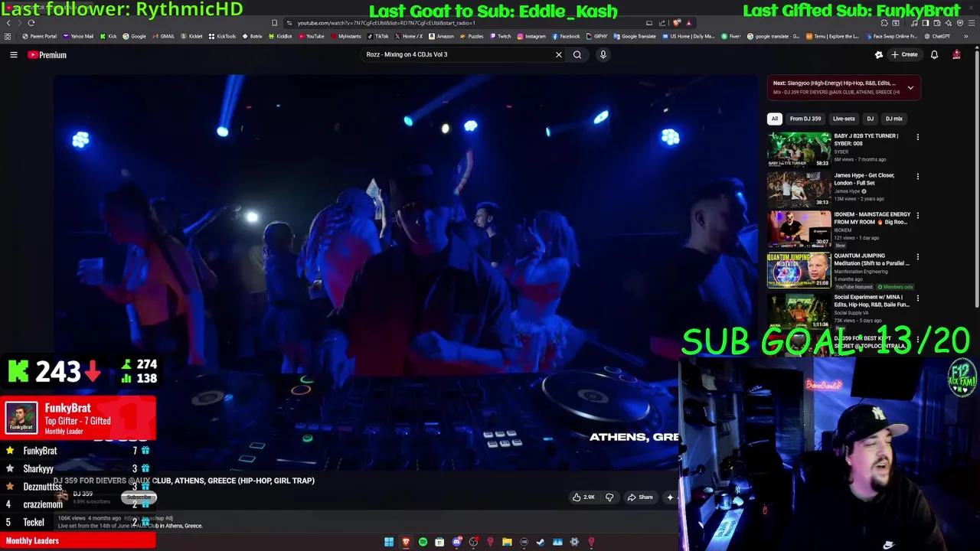Open Social Experiment w/ MINA video title
The width and height of the screenshot is (980, 551).
coord(871,301)
